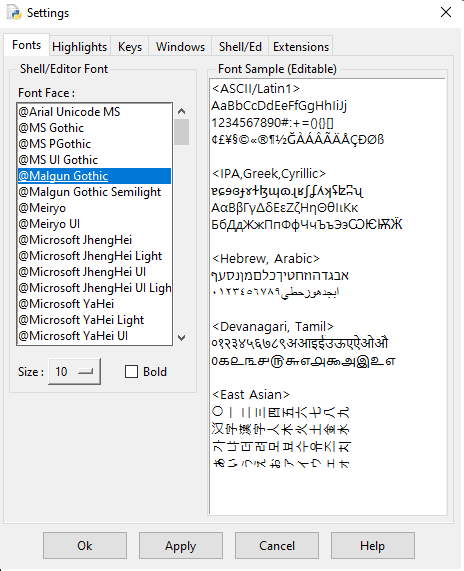Click the IDLE Python icon in title bar
Image resolution: width=464 pixels, height=571 pixels.
(14, 12)
